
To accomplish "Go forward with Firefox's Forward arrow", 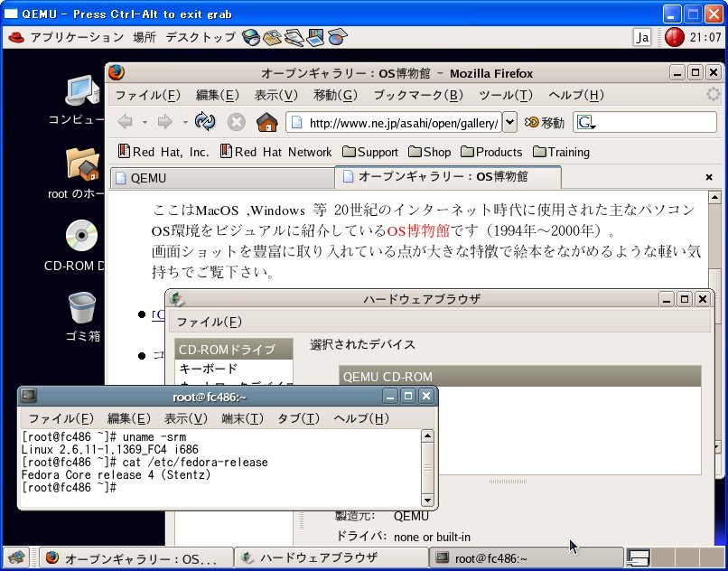I will pos(164,122).
